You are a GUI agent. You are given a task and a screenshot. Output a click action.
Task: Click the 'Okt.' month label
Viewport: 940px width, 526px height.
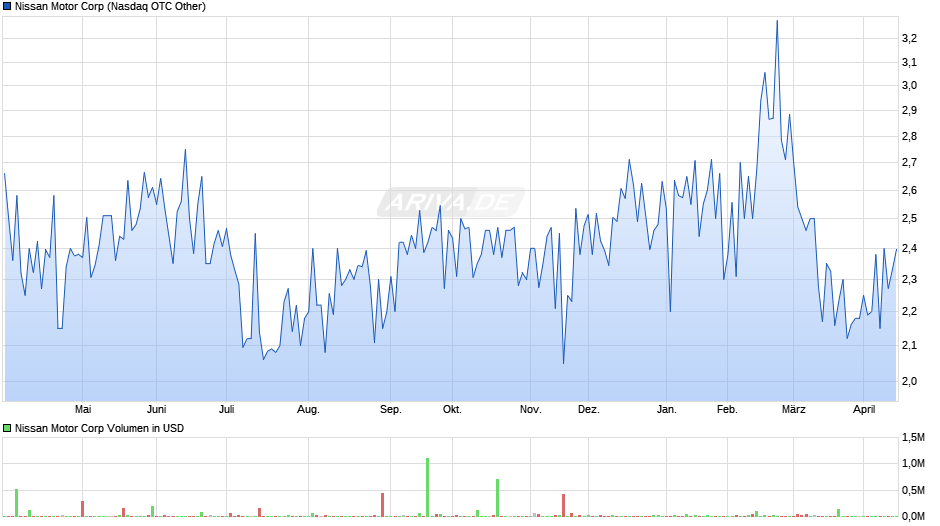452,409
